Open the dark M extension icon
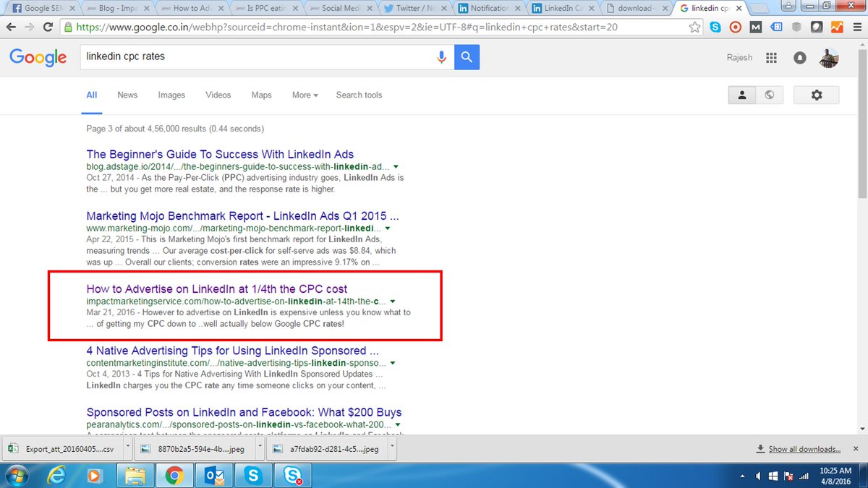This screenshot has width=868, height=488. pyautogui.click(x=755, y=27)
